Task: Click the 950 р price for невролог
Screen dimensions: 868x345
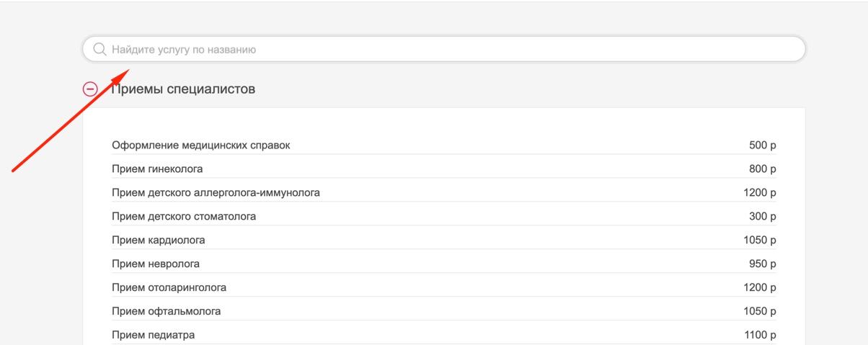Action: (x=763, y=264)
